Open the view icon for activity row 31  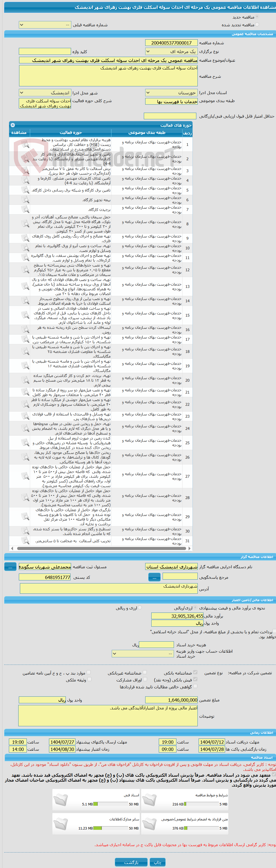25,541
